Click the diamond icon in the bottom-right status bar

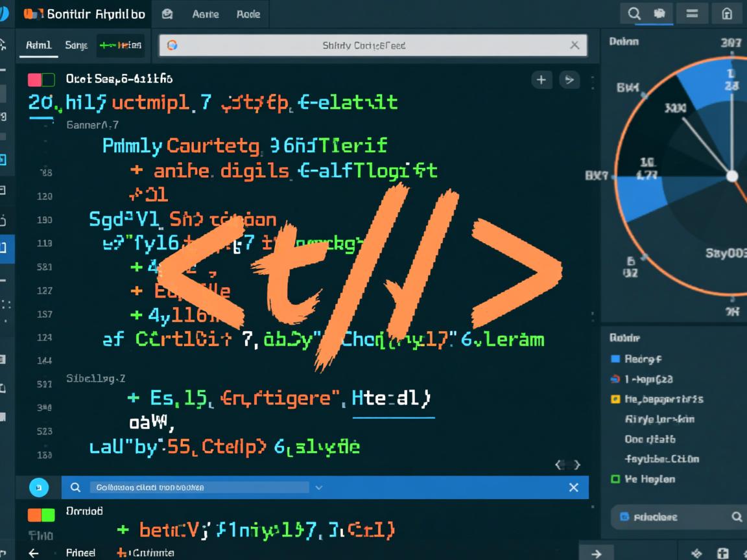[x=695, y=554]
